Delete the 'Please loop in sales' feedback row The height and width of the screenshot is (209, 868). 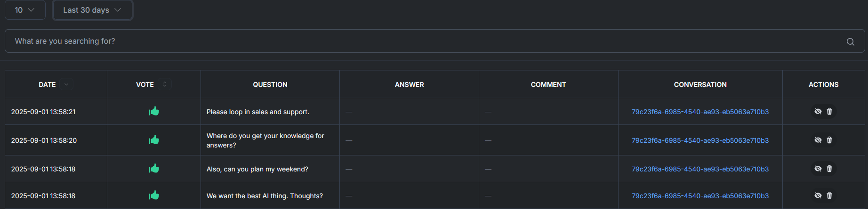[x=829, y=111]
